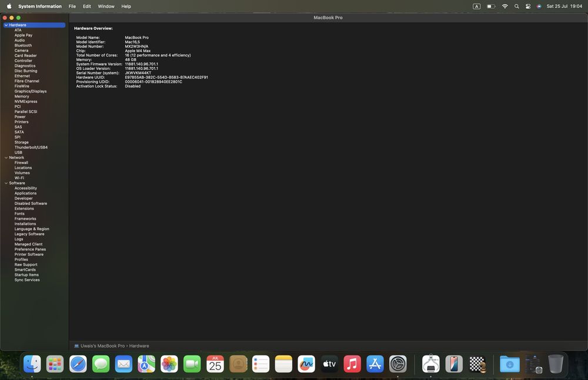Select Bluetooth in the sidebar
The height and width of the screenshot is (380, 588).
tap(24, 45)
